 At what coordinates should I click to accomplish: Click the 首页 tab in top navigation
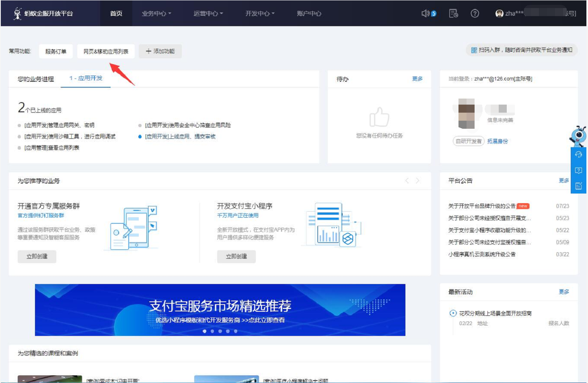coord(116,13)
